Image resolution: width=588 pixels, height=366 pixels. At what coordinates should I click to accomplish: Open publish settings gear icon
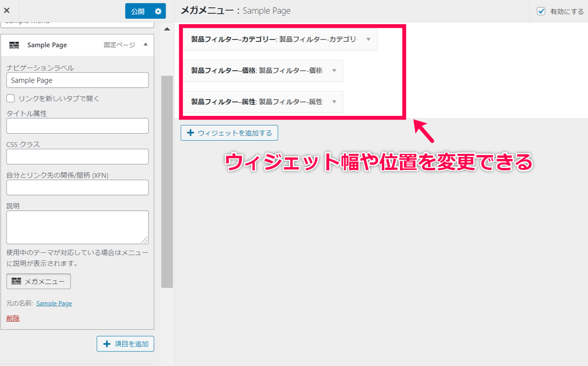(x=158, y=11)
